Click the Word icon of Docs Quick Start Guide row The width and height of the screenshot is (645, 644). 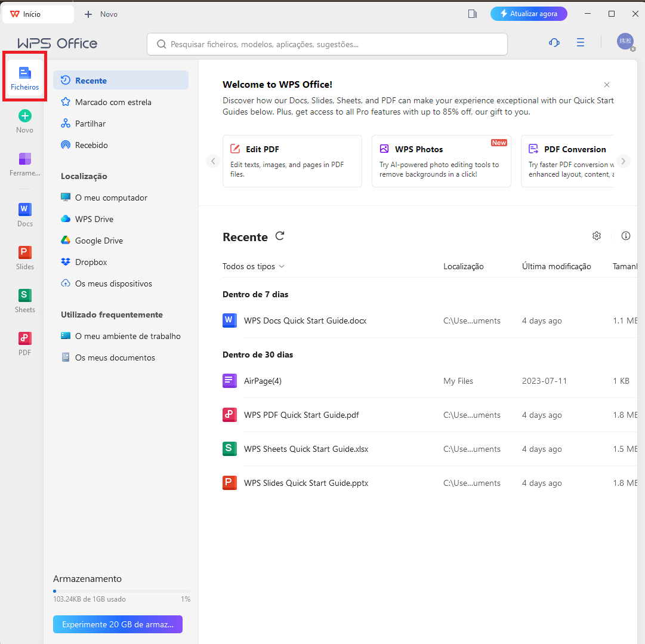coord(230,321)
